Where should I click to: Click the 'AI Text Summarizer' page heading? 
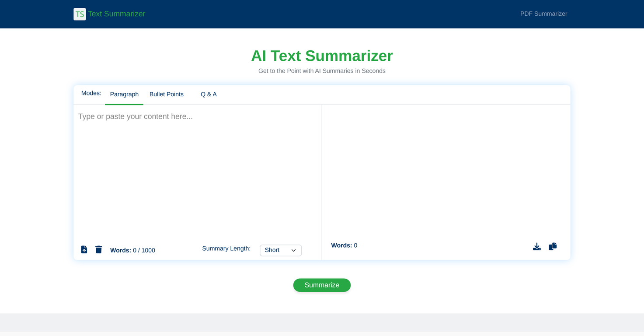pos(322,56)
